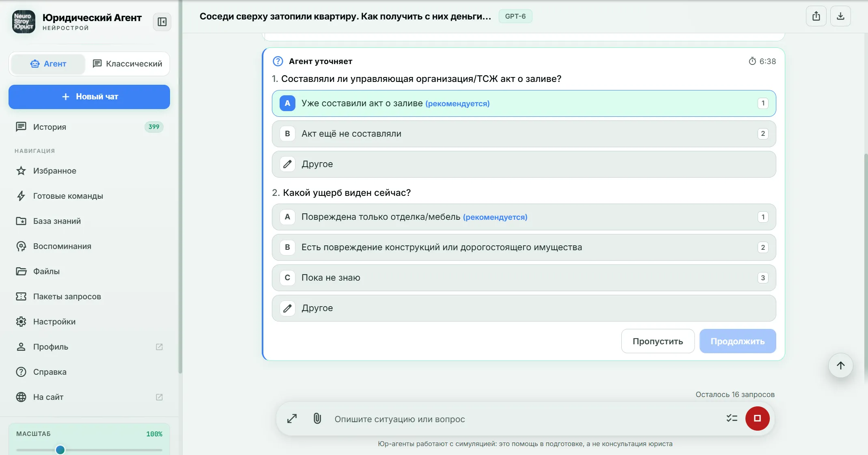Click the scroll-to-top arrow button
Image resolution: width=868 pixels, height=455 pixels.
coord(840,365)
